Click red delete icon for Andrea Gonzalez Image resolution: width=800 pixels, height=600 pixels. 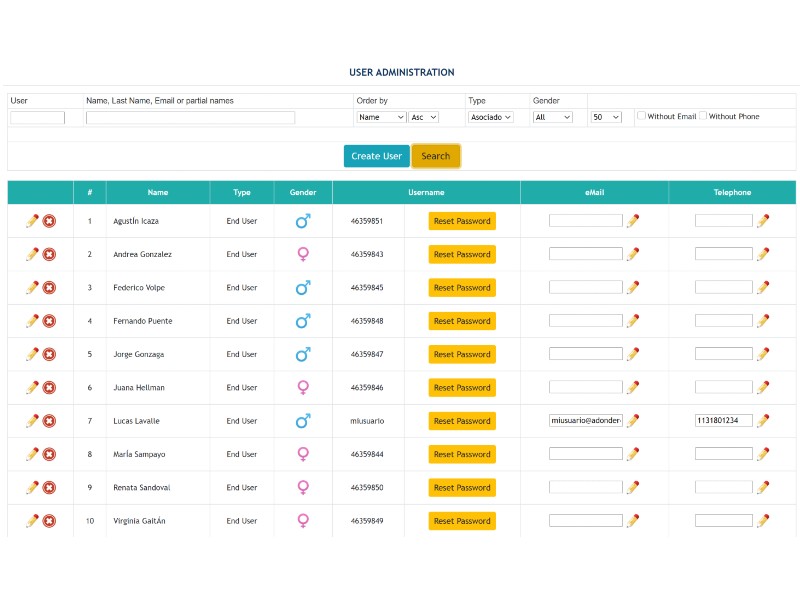point(49,255)
